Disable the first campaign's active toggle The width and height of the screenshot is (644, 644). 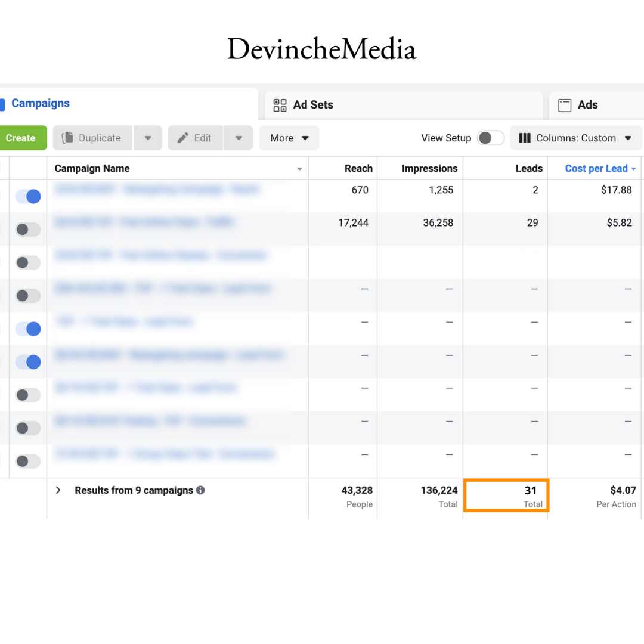(27, 196)
